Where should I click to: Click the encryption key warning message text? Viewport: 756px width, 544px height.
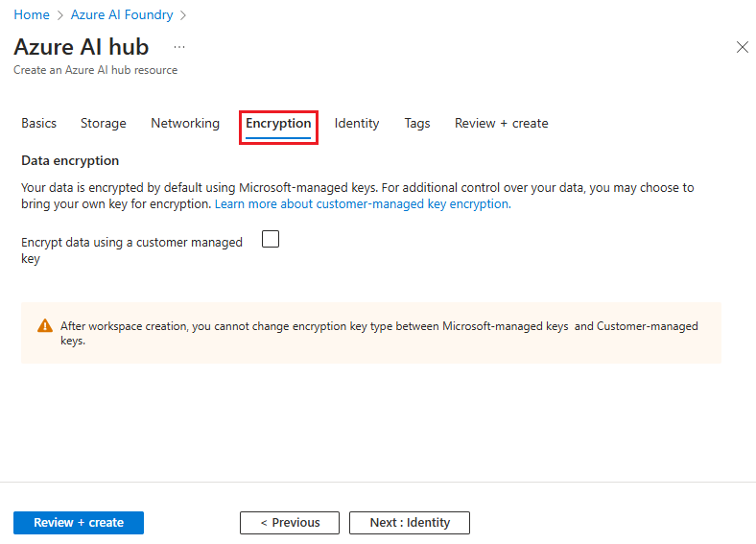tap(379, 333)
